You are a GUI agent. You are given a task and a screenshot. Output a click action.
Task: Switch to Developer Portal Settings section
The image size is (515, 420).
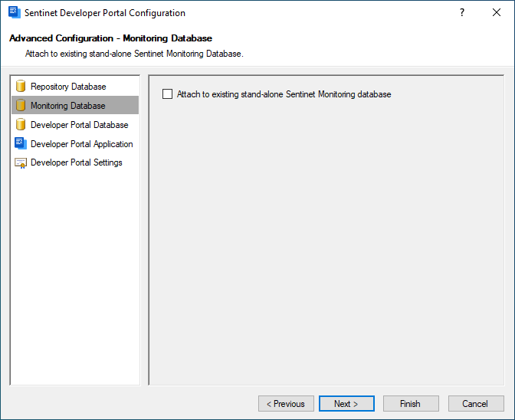pyautogui.click(x=75, y=162)
